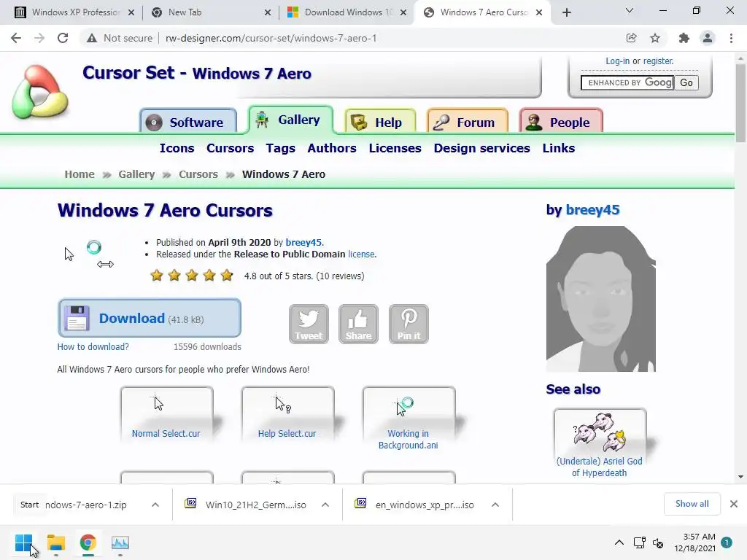Viewport: 747px width, 560px height.
Task: Open the Links page
Action: tap(558, 148)
